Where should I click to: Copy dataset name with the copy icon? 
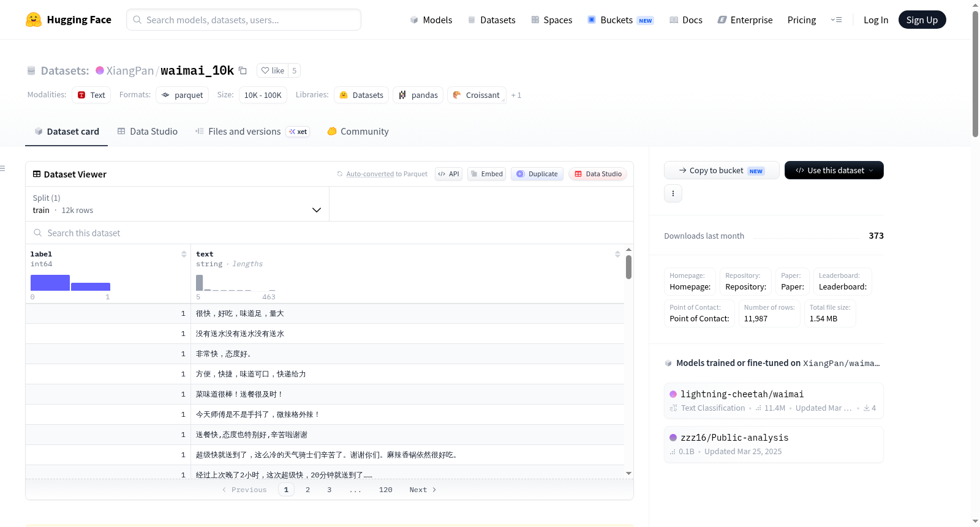click(243, 70)
